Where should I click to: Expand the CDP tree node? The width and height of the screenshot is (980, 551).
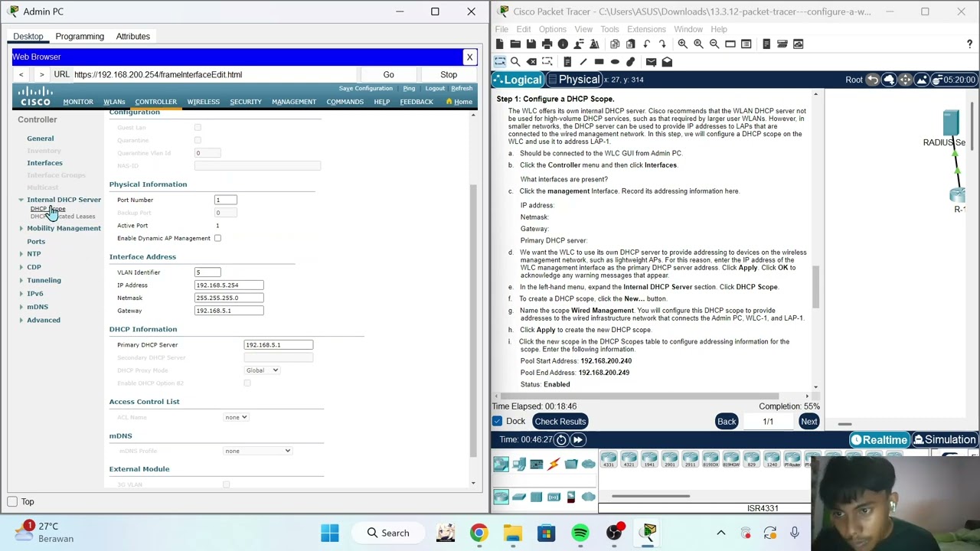21,267
